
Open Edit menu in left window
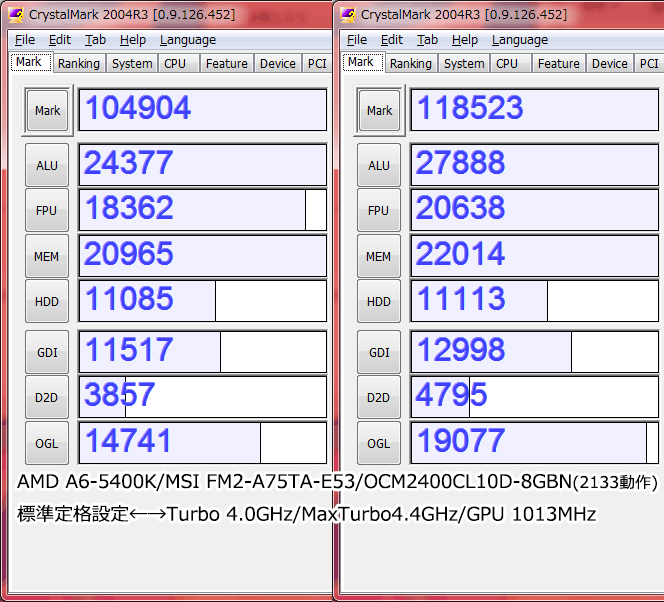coord(60,40)
